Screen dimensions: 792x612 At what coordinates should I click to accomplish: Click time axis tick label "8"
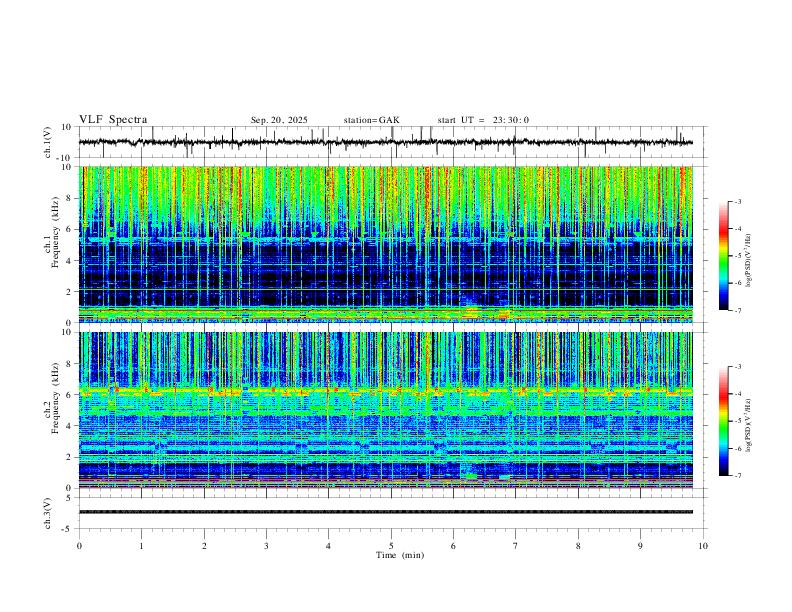click(x=578, y=546)
